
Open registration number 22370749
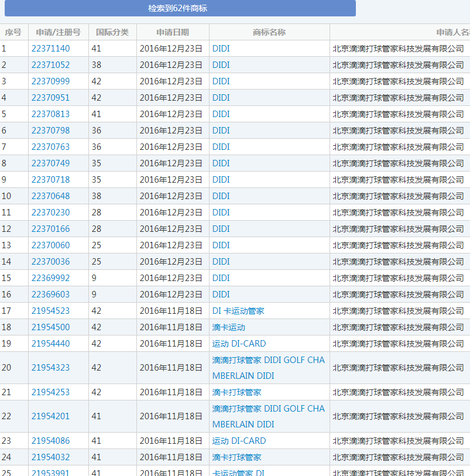51,163
